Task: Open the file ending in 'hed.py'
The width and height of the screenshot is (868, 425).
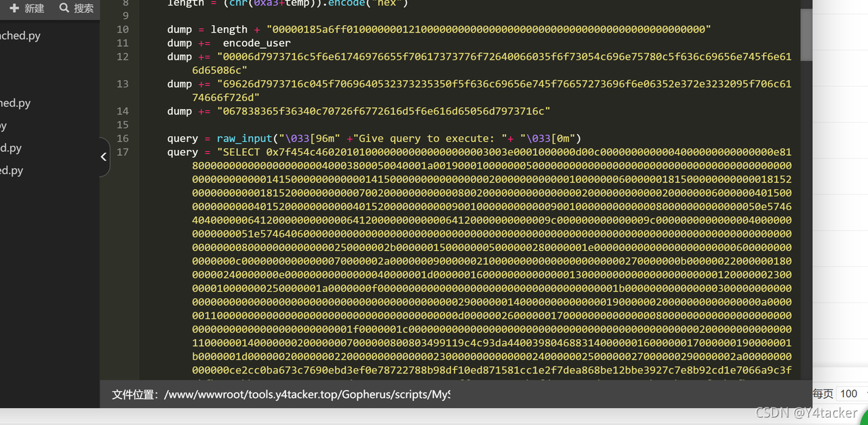Action: coord(16,103)
